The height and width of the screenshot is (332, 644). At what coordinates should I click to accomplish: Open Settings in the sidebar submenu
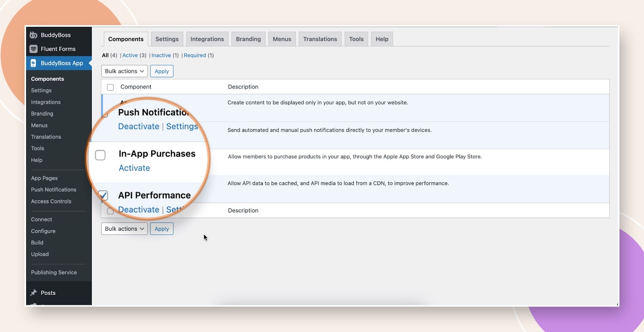[41, 91]
